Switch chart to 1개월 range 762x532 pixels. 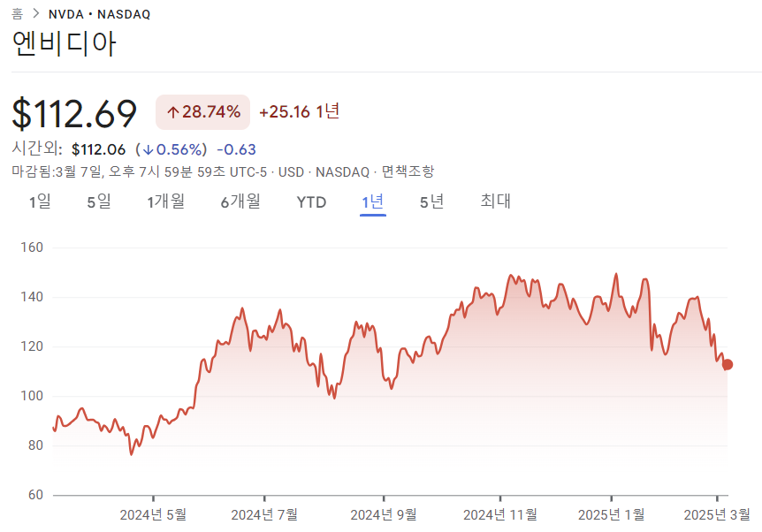pos(165,201)
